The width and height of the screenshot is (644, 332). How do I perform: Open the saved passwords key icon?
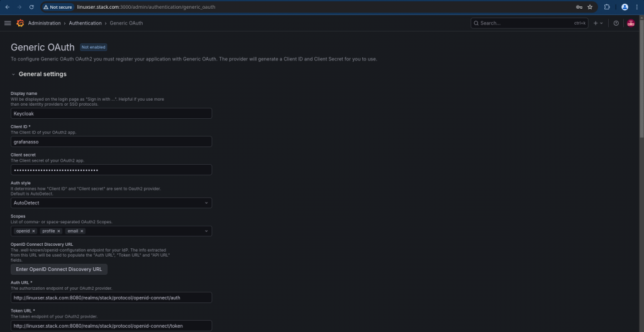coord(579,7)
